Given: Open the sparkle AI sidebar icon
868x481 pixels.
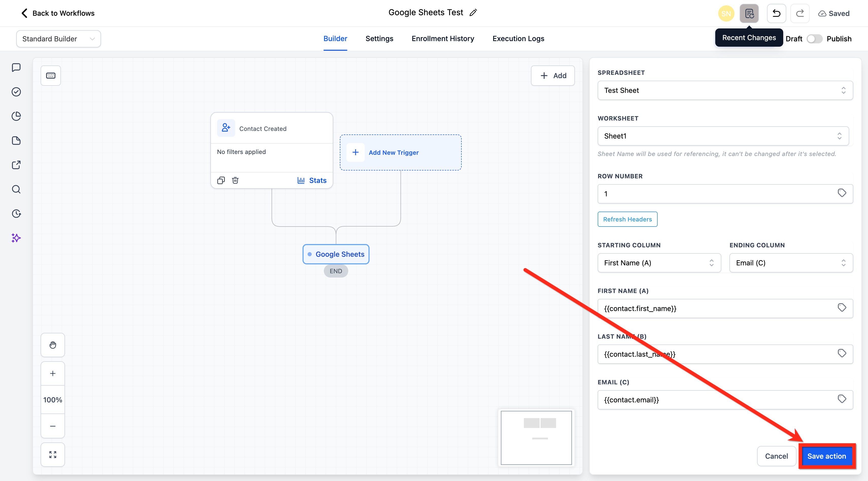Looking at the screenshot, I should pos(16,238).
